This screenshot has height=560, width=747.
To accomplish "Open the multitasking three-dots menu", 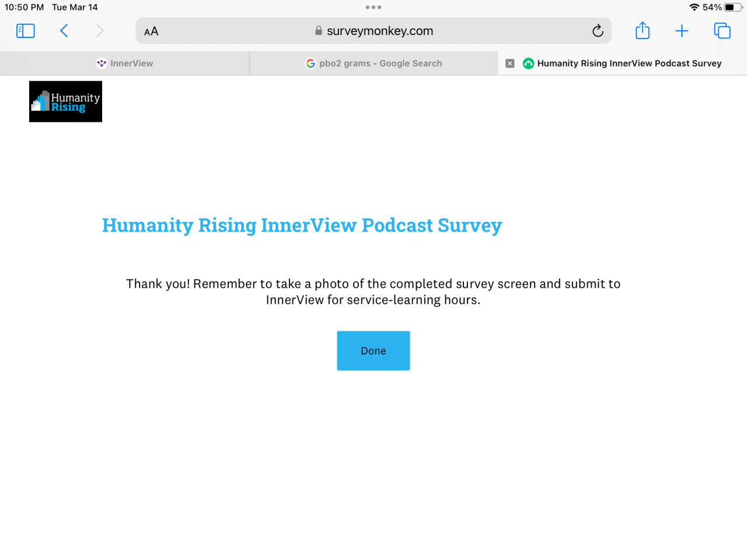I will [373, 8].
